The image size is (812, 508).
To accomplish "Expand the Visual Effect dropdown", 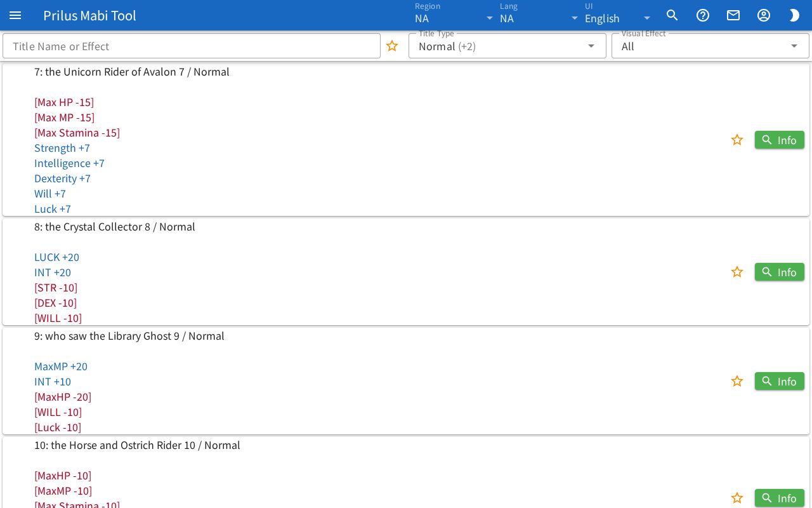I will click(x=710, y=46).
